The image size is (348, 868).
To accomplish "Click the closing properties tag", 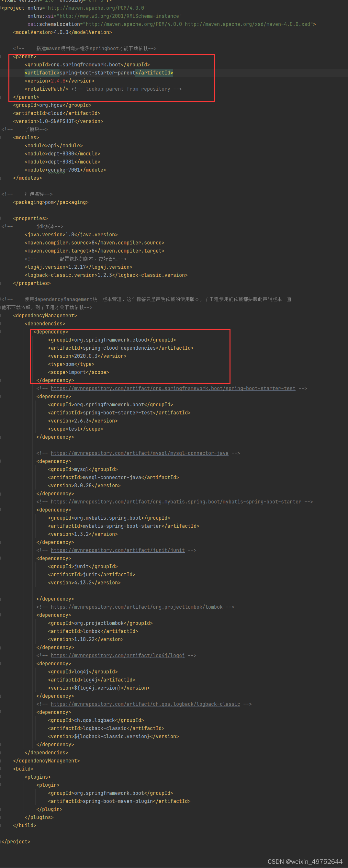I will 32,283.
